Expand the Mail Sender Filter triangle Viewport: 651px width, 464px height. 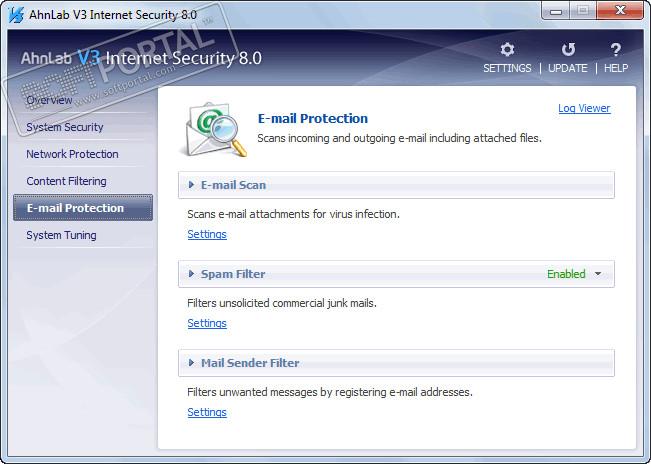coord(191,363)
